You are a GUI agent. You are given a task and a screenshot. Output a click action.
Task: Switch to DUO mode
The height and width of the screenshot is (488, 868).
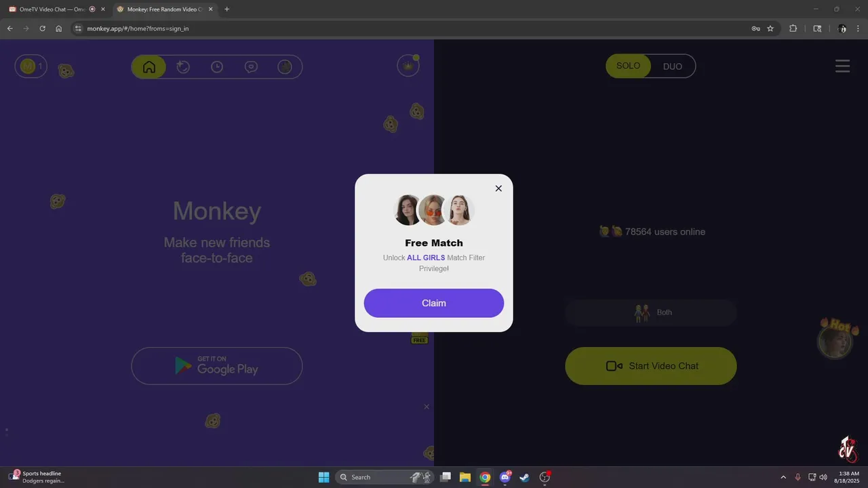coord(673,66)
